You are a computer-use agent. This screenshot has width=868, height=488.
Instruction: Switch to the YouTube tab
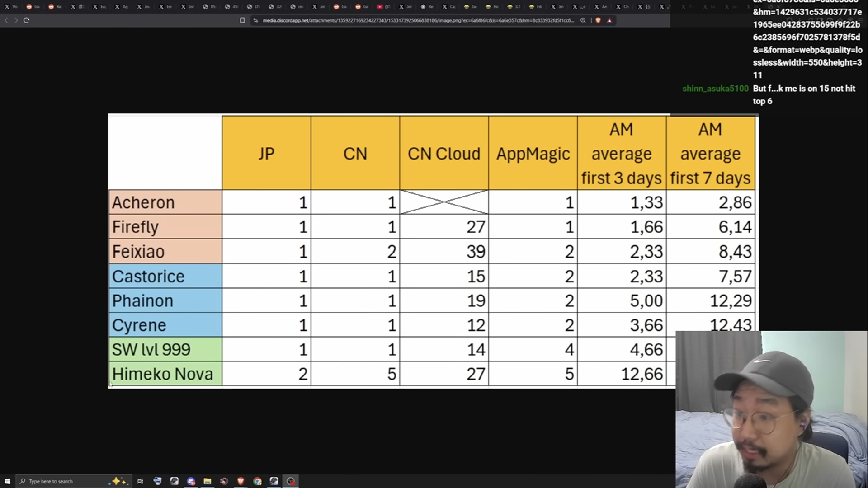tap(383, 7)
